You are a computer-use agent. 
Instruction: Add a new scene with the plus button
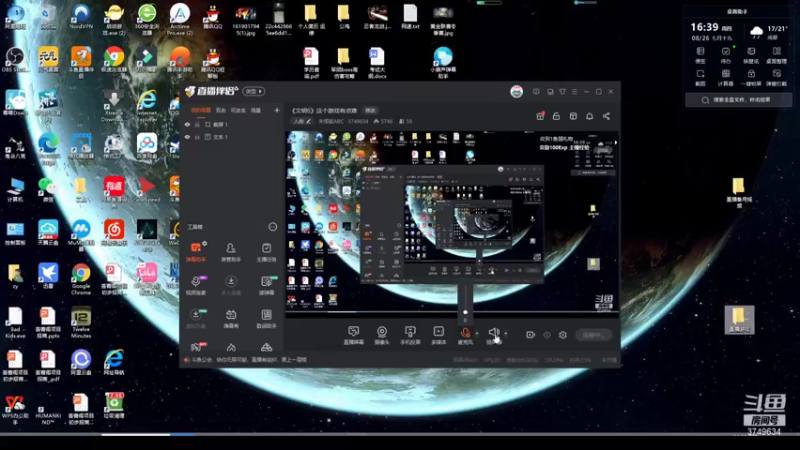click(x=277, y=110)
